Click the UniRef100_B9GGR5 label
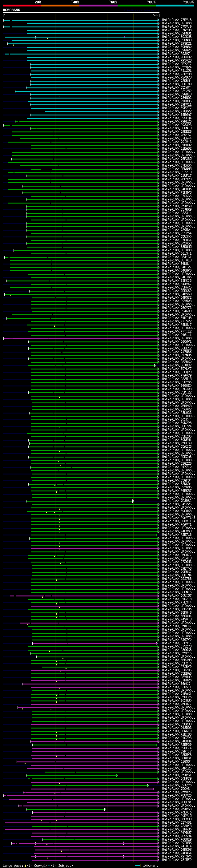The width and height of the screenshot is (197, 868). [177, 50]
